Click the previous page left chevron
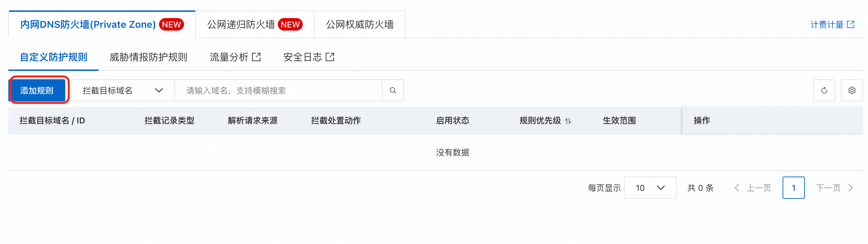The image size is (868, 244). [737, 188]
